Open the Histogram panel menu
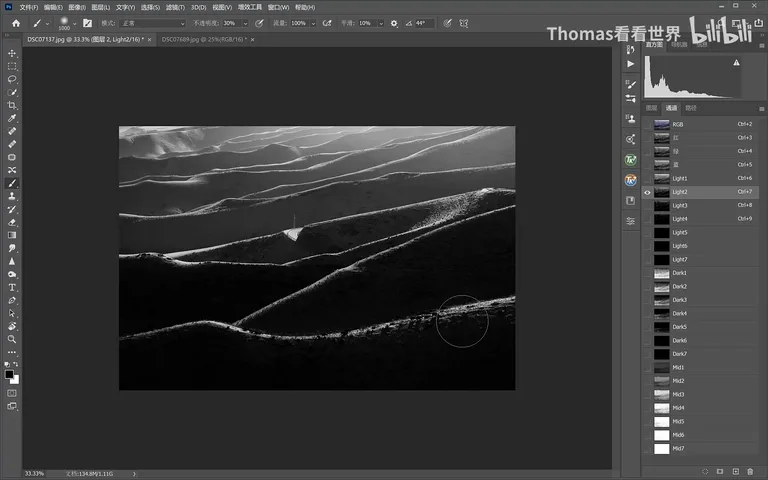This screenshot has width=768, height=480. coord(762,45)
